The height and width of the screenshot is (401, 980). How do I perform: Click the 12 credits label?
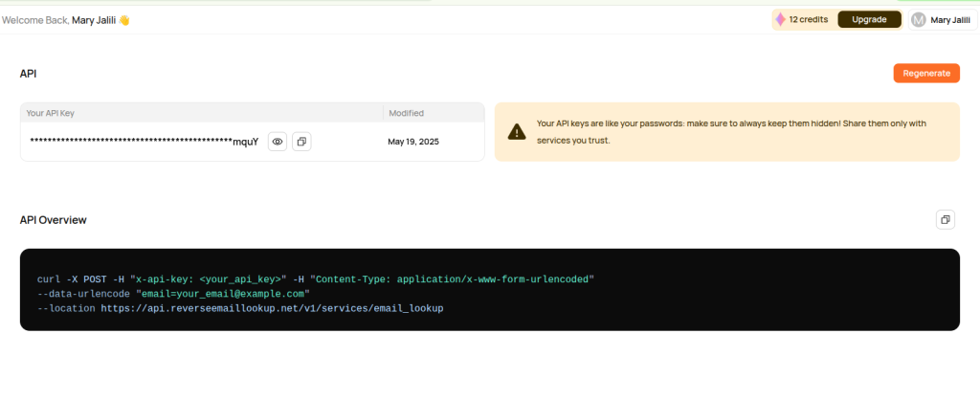808,20
